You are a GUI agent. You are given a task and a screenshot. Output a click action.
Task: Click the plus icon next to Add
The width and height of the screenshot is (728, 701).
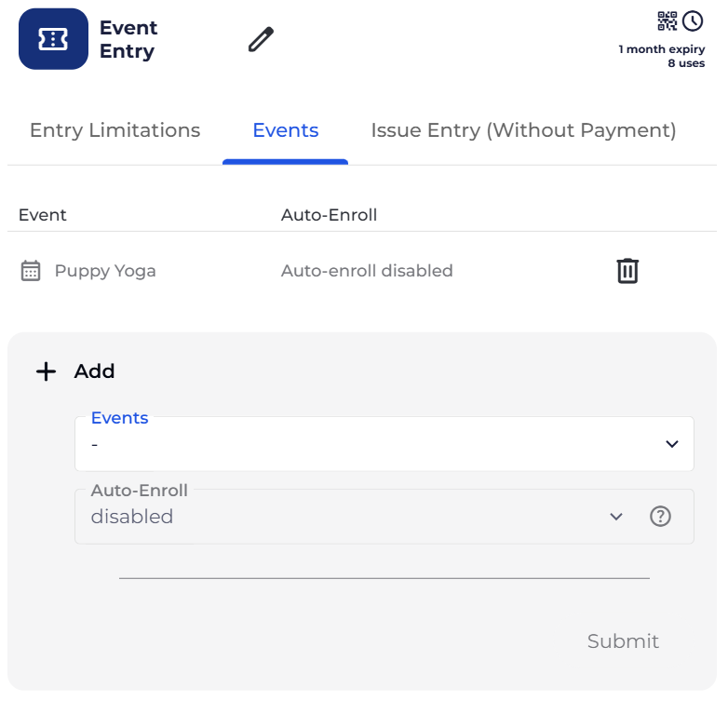[46, 371]
